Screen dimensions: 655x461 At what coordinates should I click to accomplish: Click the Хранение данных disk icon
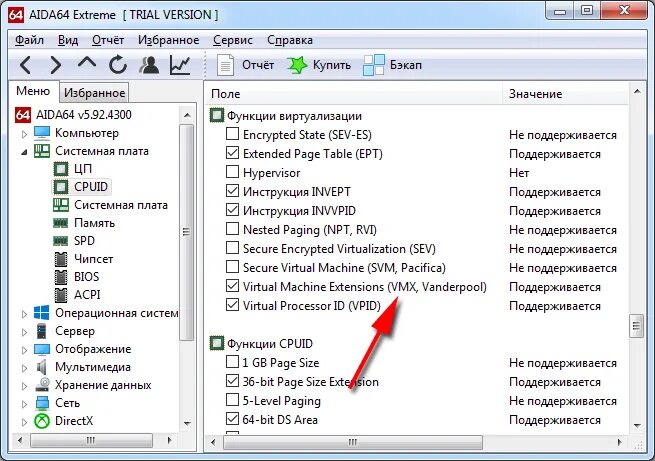coord(42,385)
